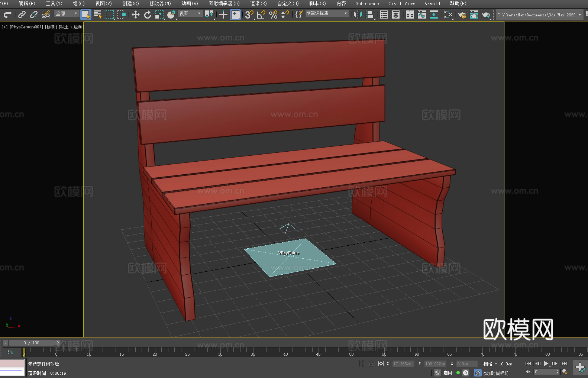
Task: Click 添加时间标记 time tag
Action: tap(495, 373)
